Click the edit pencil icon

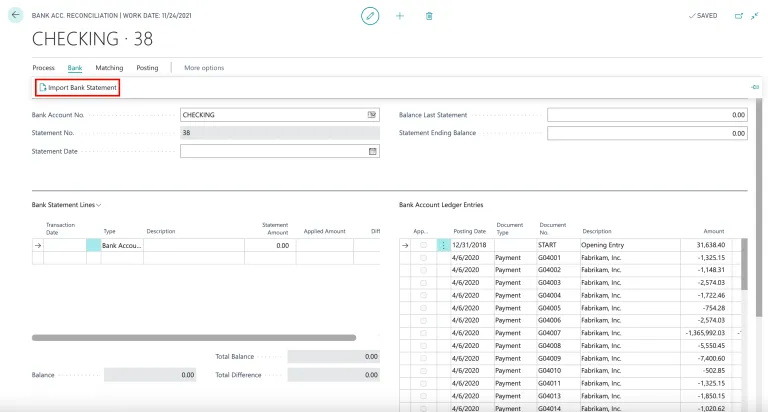pyautogui.click(x=370, y=16)
